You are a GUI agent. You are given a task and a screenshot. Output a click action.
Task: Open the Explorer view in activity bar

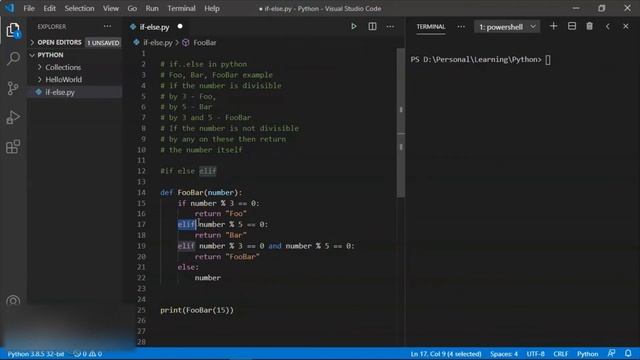13,30
